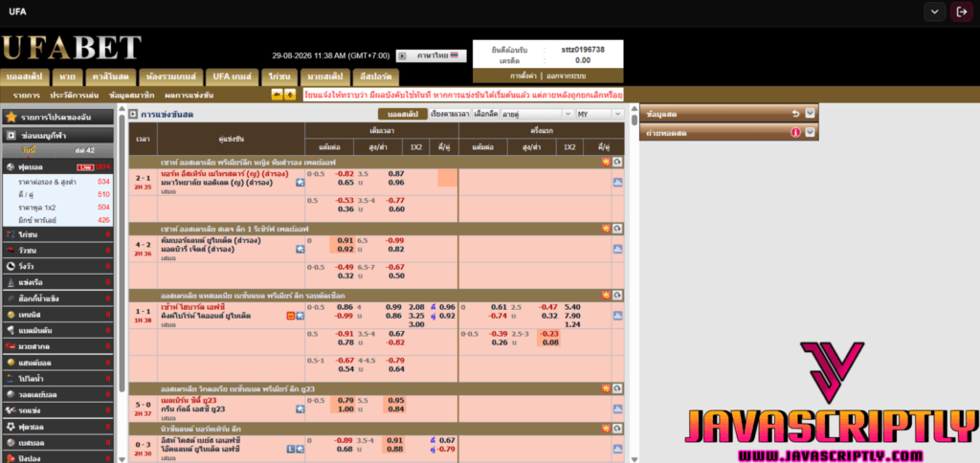This screenshot has width=980, height=463.
Task: Click the L icon in 0 - 3 match row
Action: point(291,450)
